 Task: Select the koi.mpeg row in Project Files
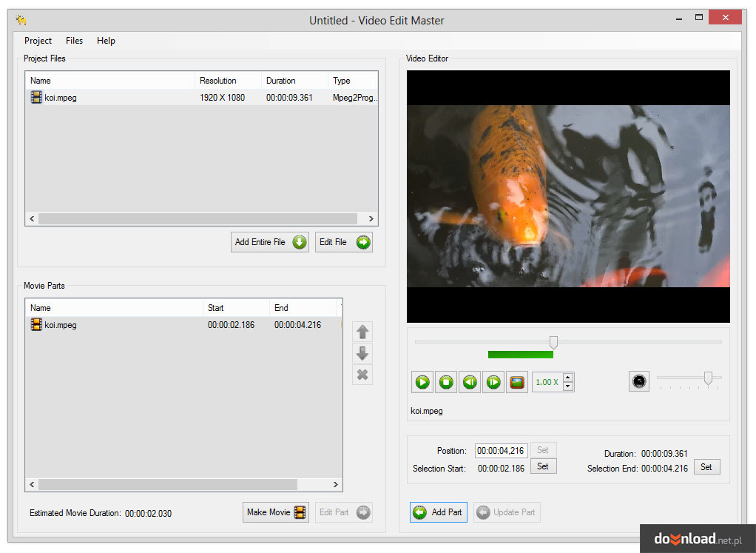pos(201,98)
